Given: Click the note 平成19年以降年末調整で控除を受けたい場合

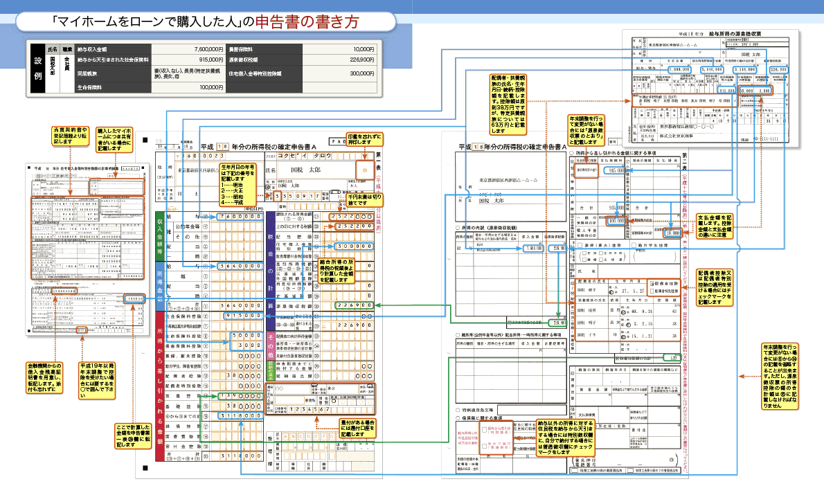Looking at the screenshot, I should (97, 380).
